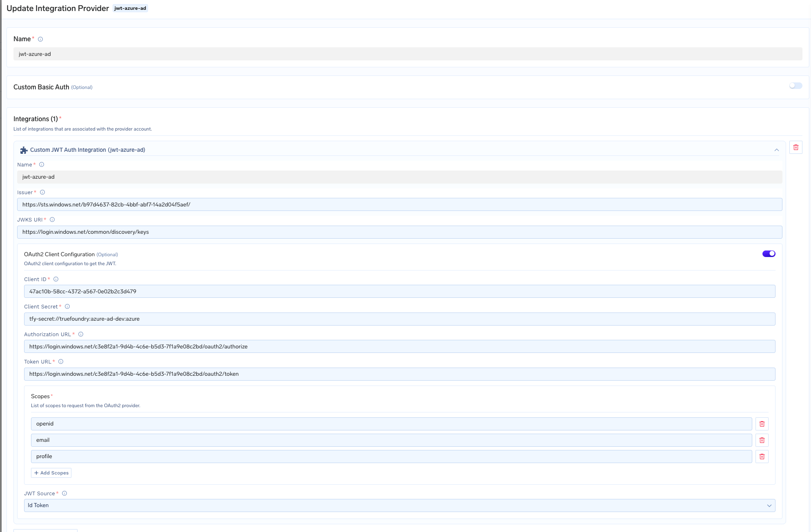Click the info icon next to Issuer
Viewport: 811px width, 532px height.
pyautogui.click(x=42, y=193)
